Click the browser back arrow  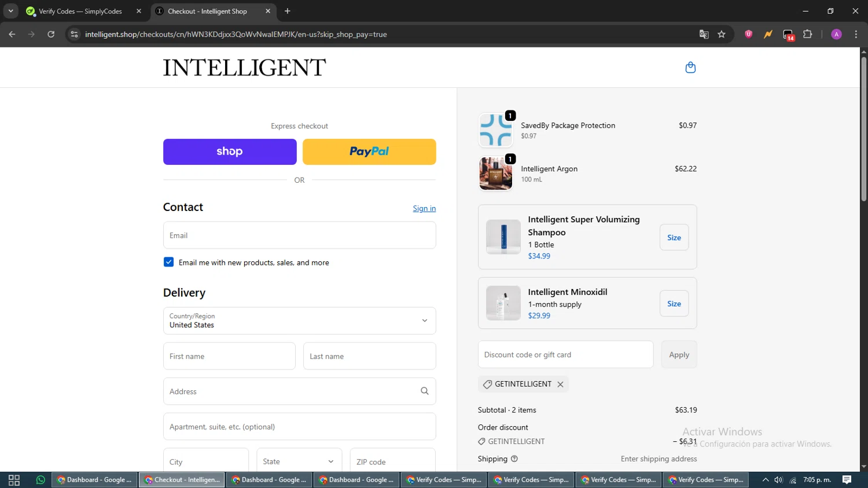click(x=12, y=34)
